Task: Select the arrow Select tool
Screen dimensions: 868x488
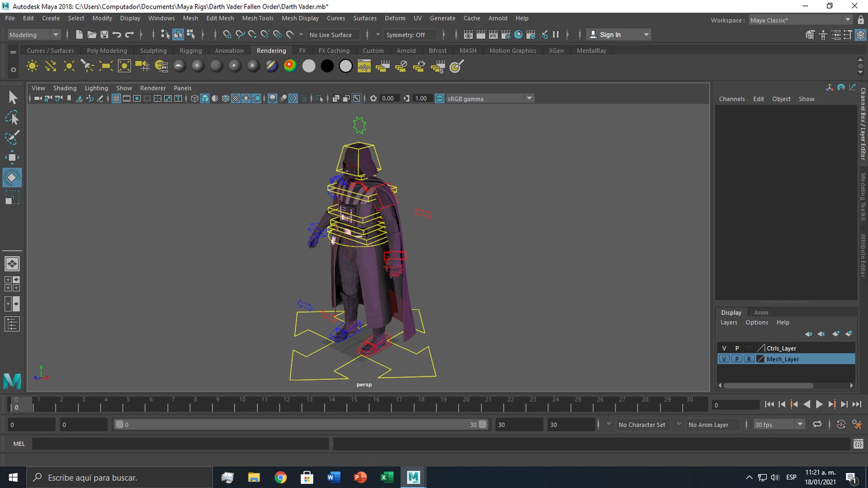Action: tap(13, 97)
